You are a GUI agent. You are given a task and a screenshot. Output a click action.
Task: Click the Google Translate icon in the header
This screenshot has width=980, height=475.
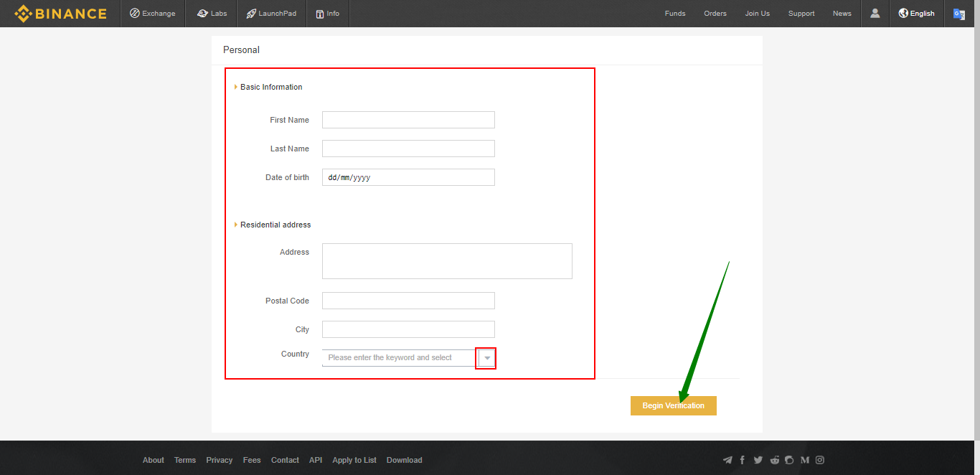click(959, 14)
